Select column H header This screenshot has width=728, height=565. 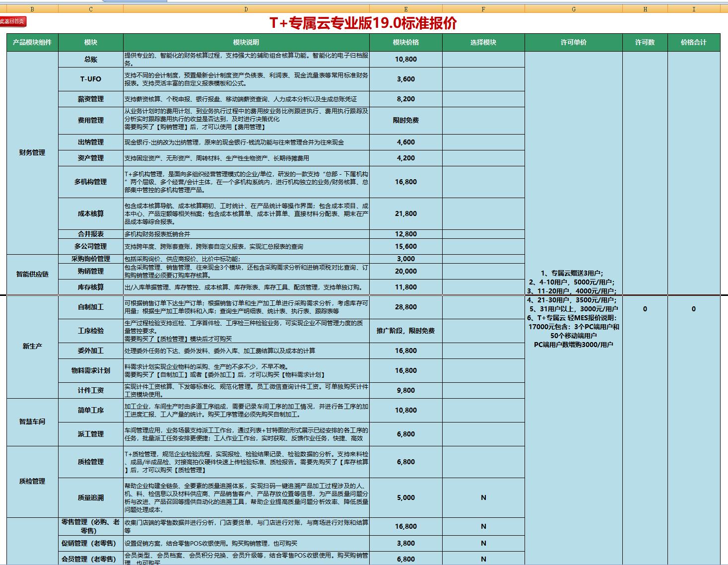click(645, 9)
